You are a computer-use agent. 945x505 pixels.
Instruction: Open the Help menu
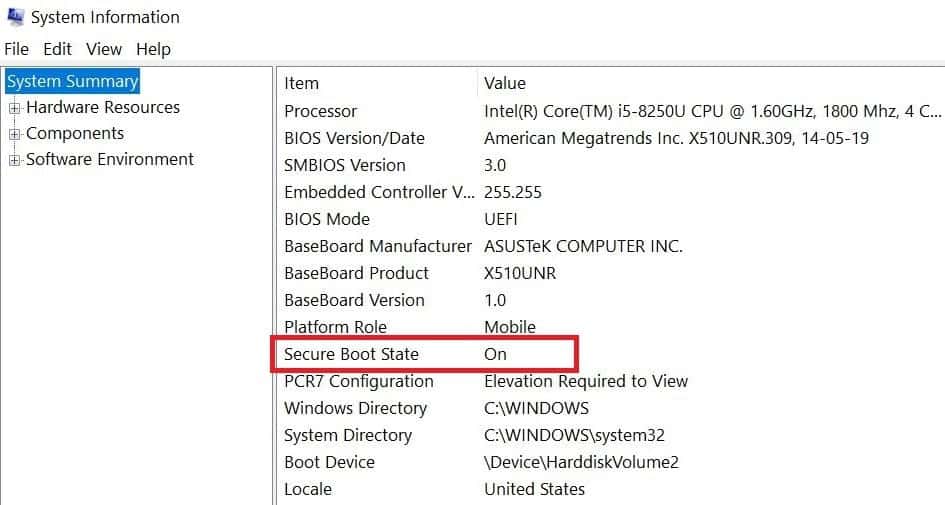click(x=153, y=49)
